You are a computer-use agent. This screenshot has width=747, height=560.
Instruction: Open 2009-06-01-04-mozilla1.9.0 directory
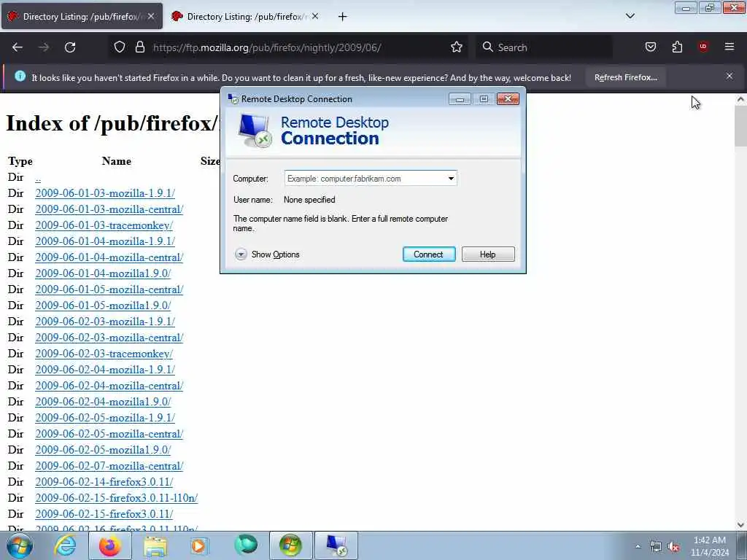click(x=103, y=273)
